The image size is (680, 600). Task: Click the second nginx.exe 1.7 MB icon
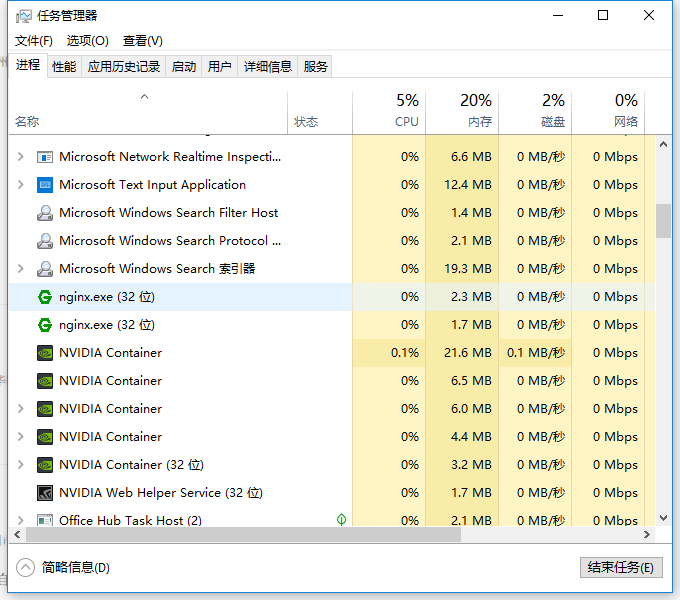tap(45, 325)
